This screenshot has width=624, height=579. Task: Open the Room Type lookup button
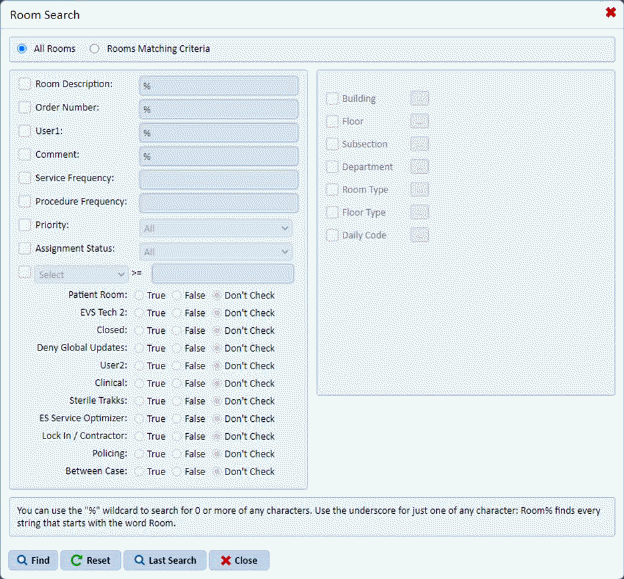pos(420,190)
